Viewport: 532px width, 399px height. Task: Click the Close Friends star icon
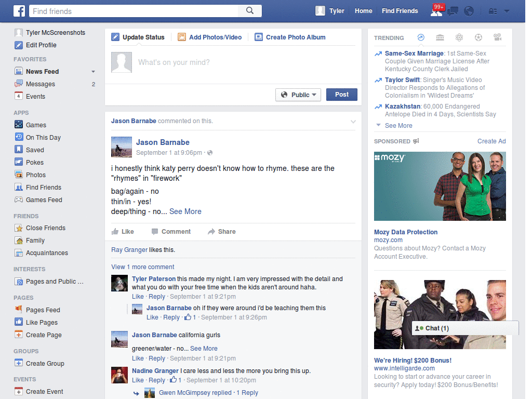tap(19, 228)
